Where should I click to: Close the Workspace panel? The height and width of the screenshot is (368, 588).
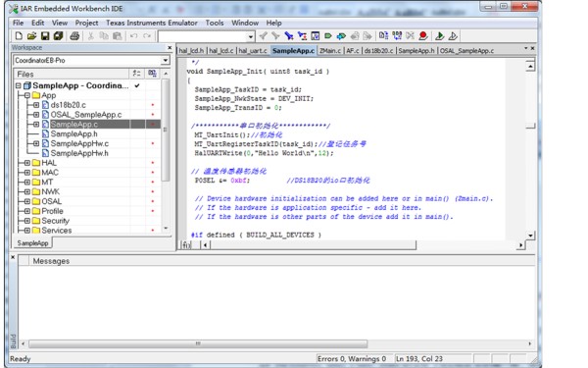[x=170, y=48]
